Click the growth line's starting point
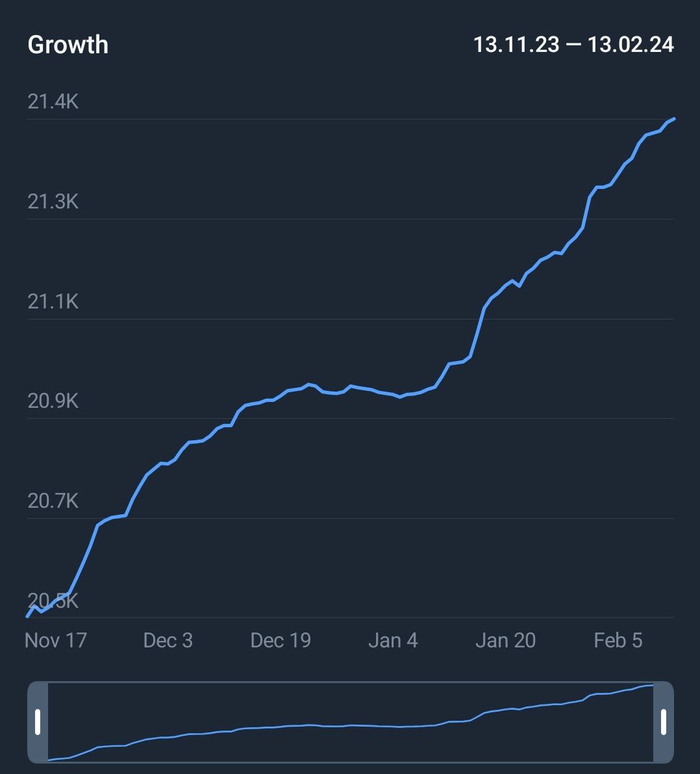 click(28, 616)
